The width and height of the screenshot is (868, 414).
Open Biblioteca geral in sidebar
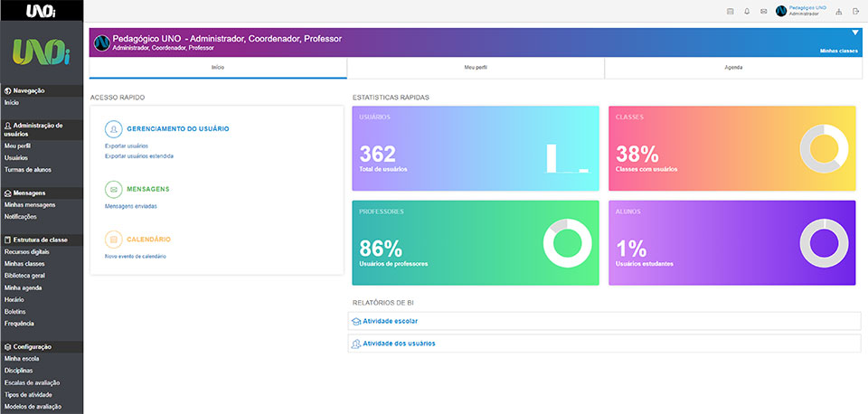pos(25,276)
